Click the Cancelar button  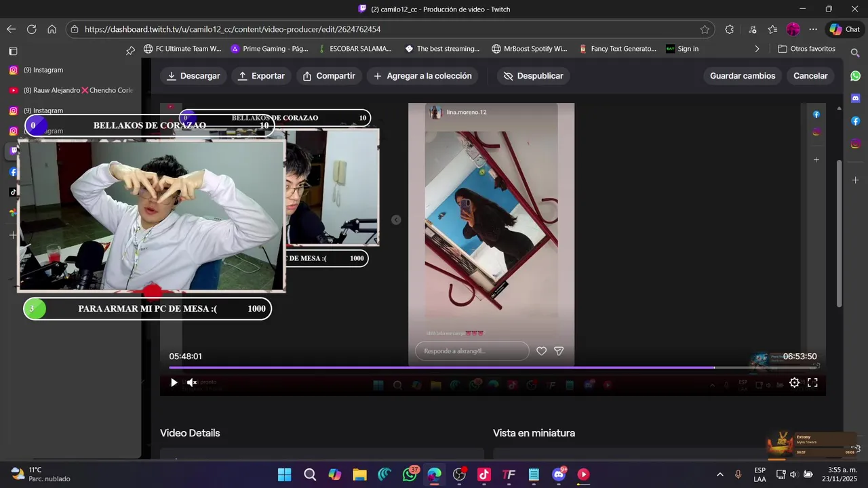click(810, 76)
